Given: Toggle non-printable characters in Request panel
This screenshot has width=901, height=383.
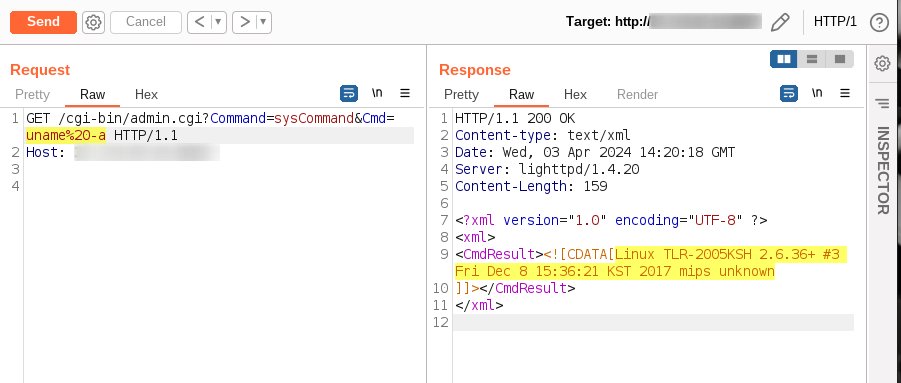Looking at the screenshot, I should (x=377, y=93).
